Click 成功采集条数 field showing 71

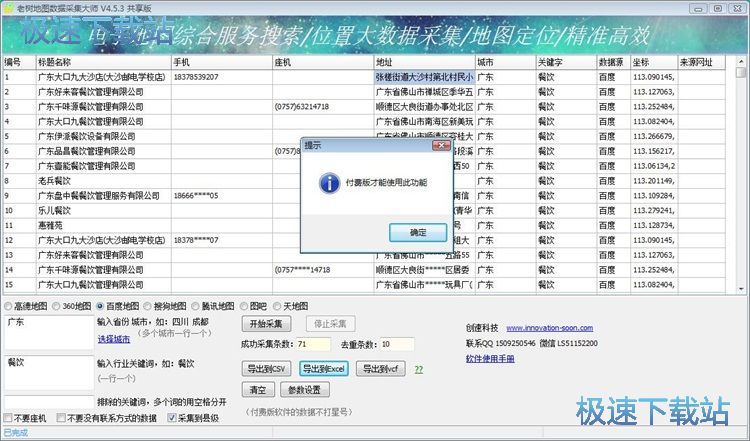click(313, 344)
